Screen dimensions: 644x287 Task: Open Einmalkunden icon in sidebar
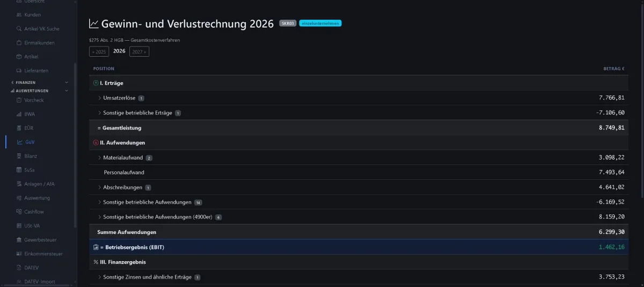19,42
